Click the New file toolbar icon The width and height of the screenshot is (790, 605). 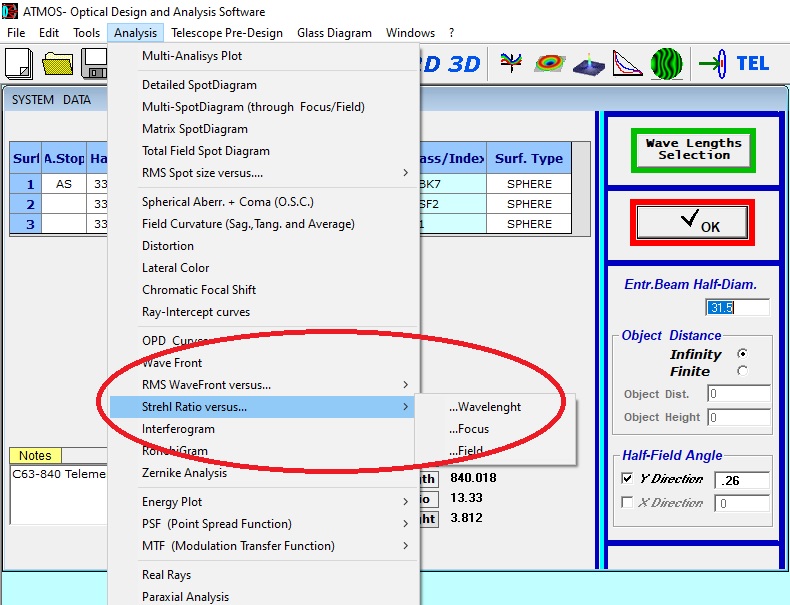click(x=19, y=64)
